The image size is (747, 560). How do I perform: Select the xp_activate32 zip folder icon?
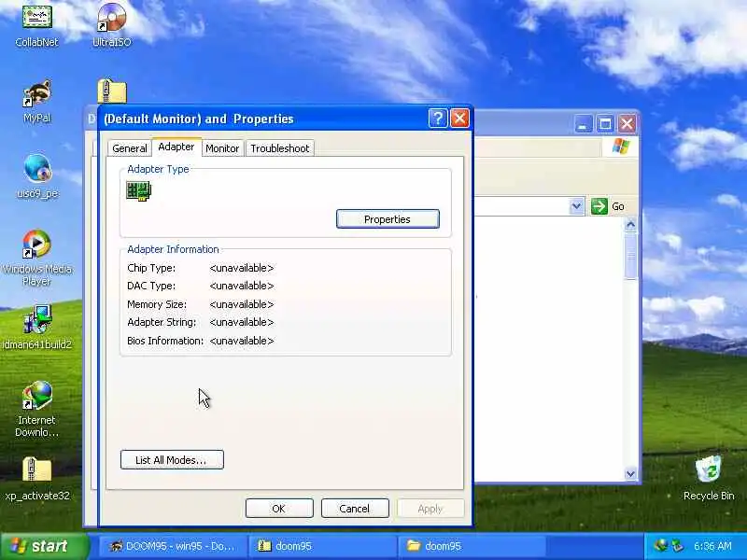tap(36, 479)
